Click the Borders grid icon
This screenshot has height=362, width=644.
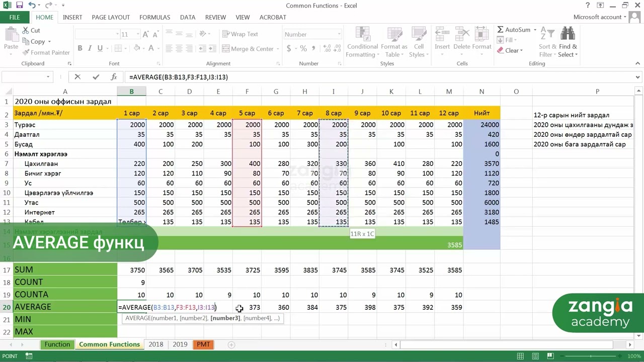[x=117, y=49]
